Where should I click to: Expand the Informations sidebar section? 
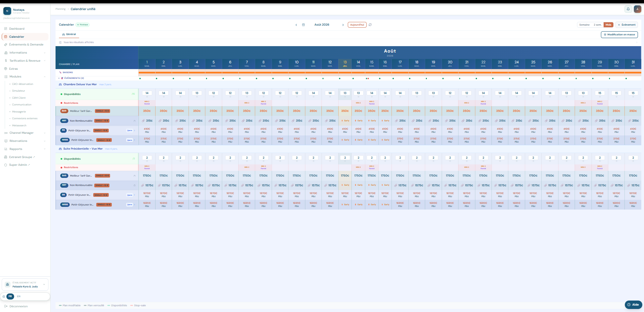(x=25, y=53)
